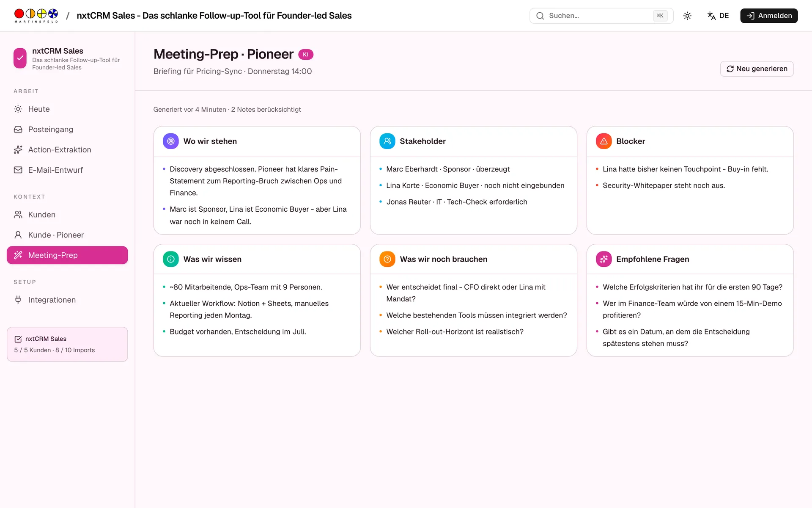This screenshot has width=812, height=508.
Task: Open Action-Extraktion in the sidebar
Action: [x=67, y=150]
